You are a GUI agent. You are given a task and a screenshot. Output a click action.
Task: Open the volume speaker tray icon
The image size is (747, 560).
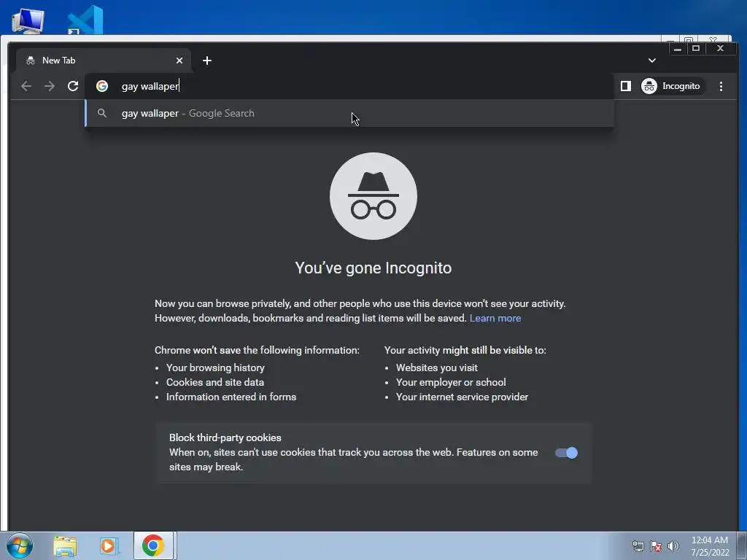pyautogui.click(x=673, y=546)
